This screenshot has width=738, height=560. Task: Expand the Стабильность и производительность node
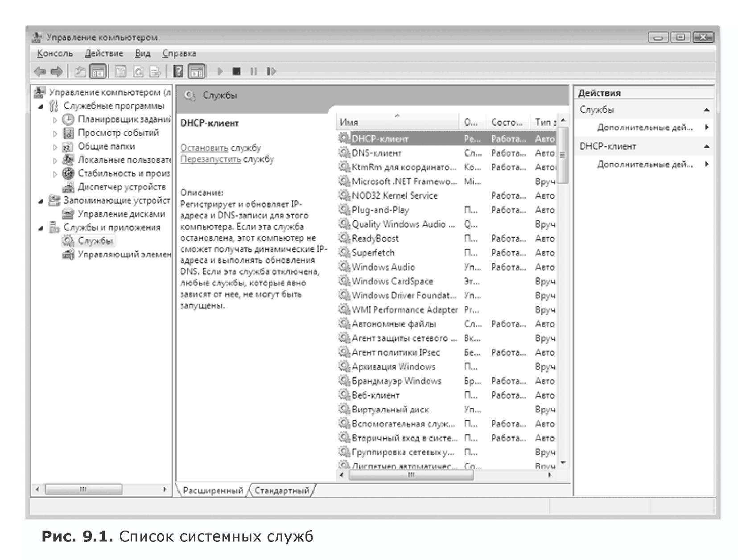click(55, 174)
